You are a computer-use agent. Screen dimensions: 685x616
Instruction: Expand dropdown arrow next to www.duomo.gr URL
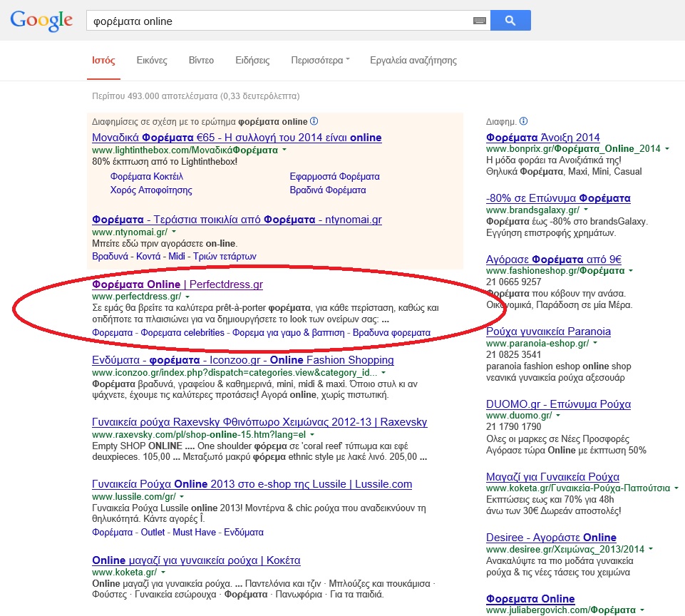pyautogui.click(x=558, y=415)
